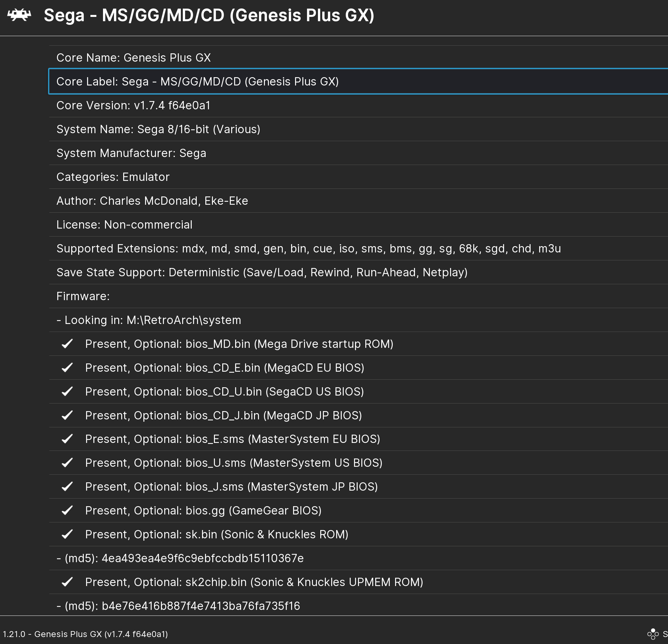This screenshot has width=668, height=644.
Task: Click checkmark icon beside bios_CD_U.bin entry
Action: 67,391
